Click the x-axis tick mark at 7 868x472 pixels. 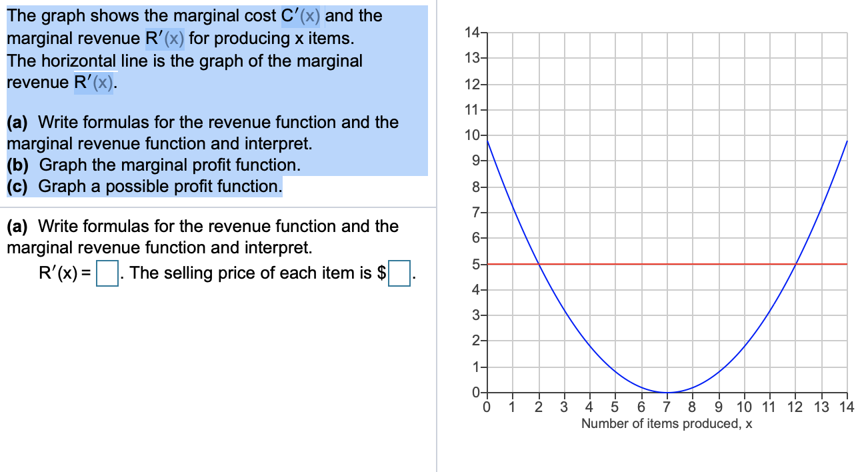tap(667, 395)
